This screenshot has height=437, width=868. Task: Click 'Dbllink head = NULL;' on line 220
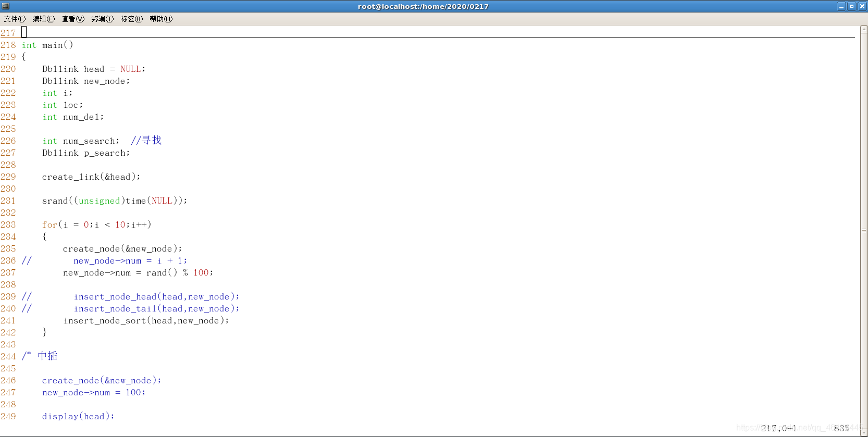click(x=94, y=69)
